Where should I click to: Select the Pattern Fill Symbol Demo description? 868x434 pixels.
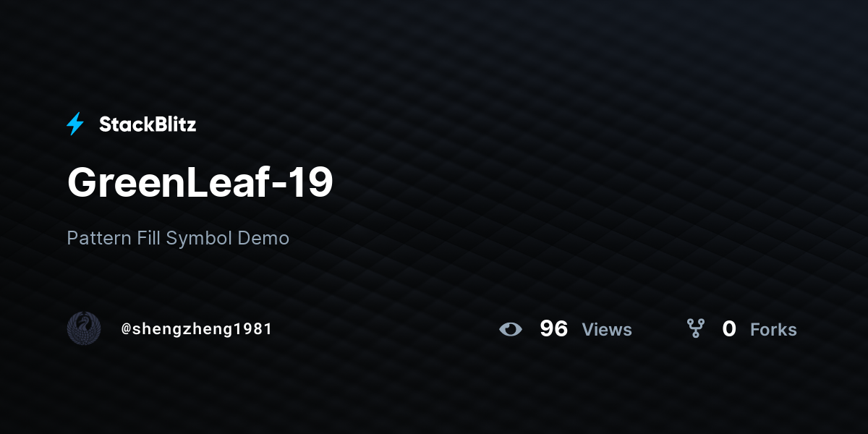pyautogui.click(x=178, y=238)
